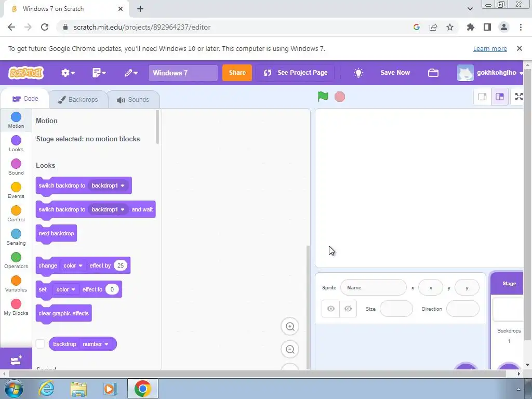Edit the project title Windows 7 field
The width and height of the screenshot is (532, 399).
183,73
